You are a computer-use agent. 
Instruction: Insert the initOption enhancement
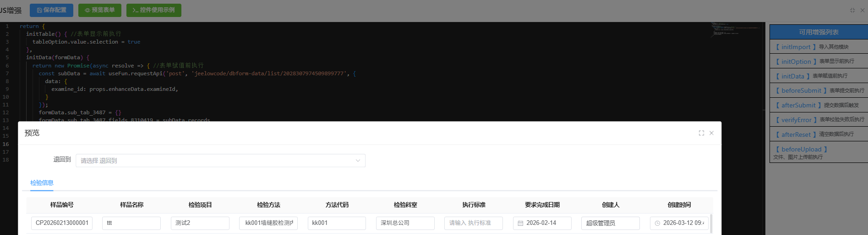click(x=796, y=62)
